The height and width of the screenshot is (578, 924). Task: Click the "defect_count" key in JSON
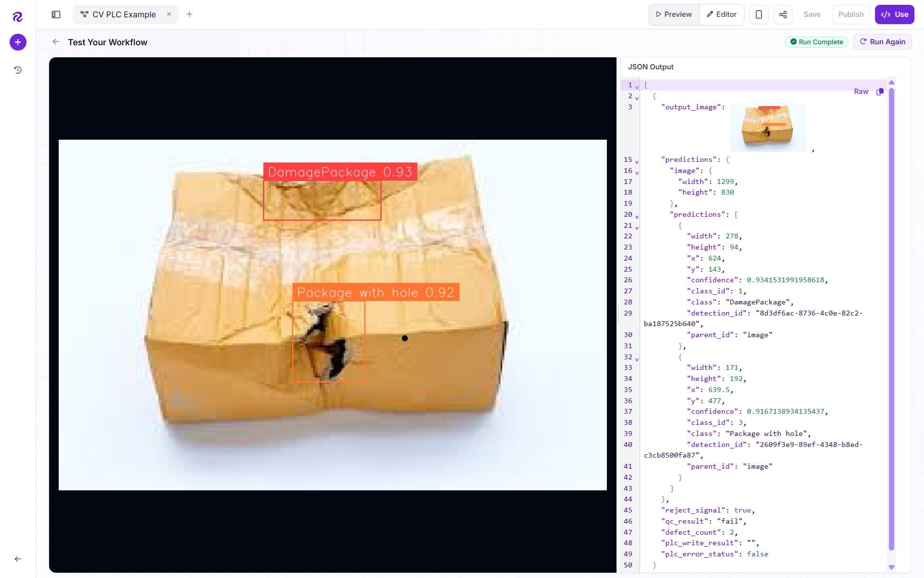[x=691, y=532]
